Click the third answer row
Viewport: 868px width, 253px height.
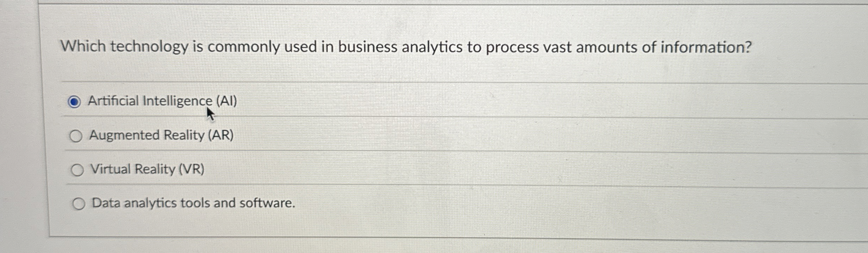click(x=282, y=169)
